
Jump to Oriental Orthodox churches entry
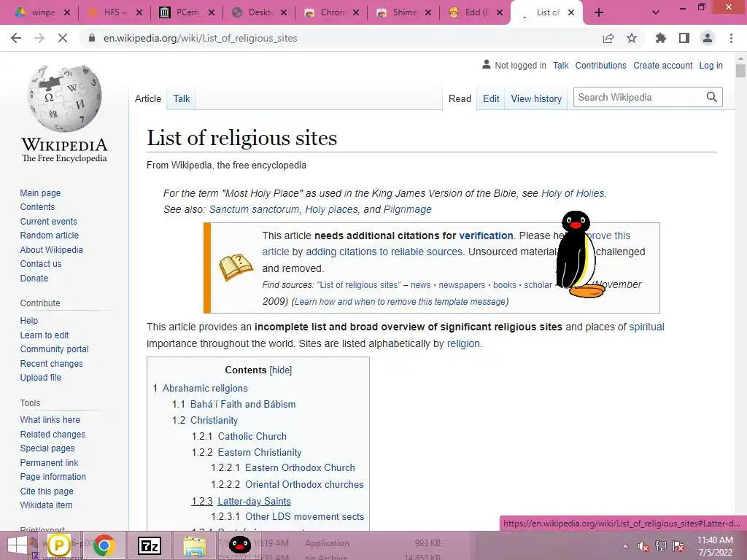[x=304, y=484]
